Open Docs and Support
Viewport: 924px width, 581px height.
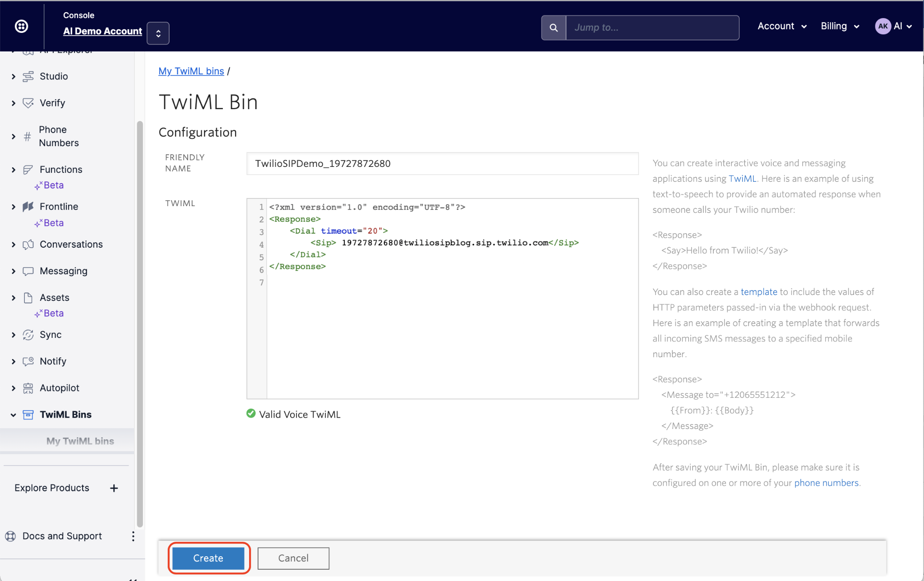(62, 536)
